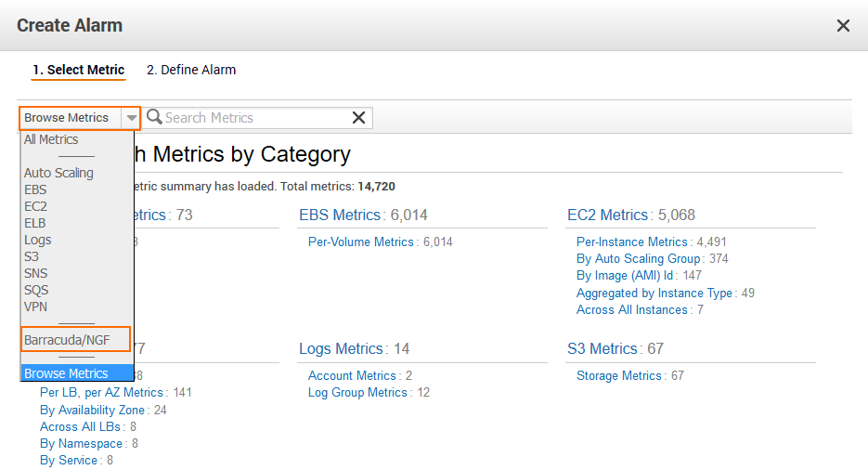The width and height of the screenshot is (868, 470).
Task: Open Across All Instances link
Action: [631, 309]
